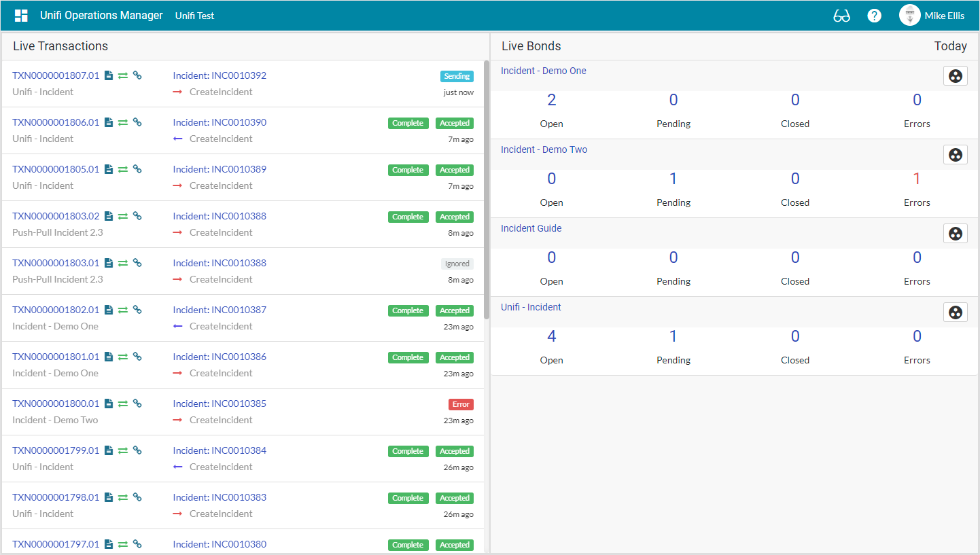Click the dashboard grid icon in header

[x=21, y=16]
